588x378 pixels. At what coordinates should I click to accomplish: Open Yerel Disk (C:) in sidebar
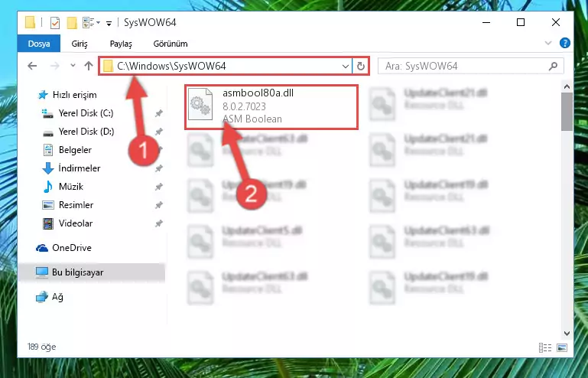pyautogui.click(x=86, y=113)
